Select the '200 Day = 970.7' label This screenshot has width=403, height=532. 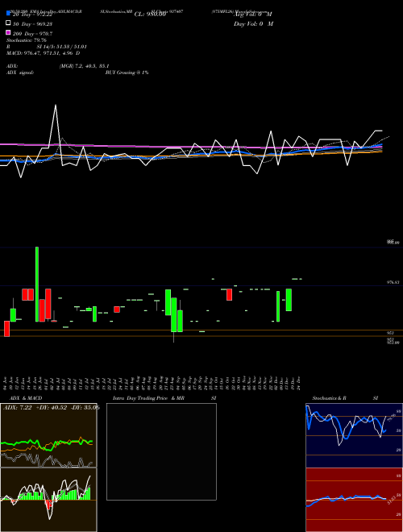coord(32,34)
